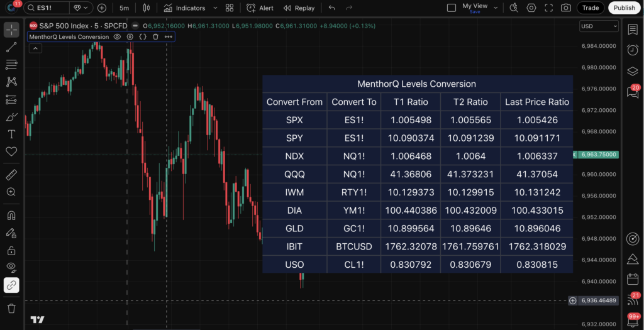Start bar Replay mode

tap(299, 8)
